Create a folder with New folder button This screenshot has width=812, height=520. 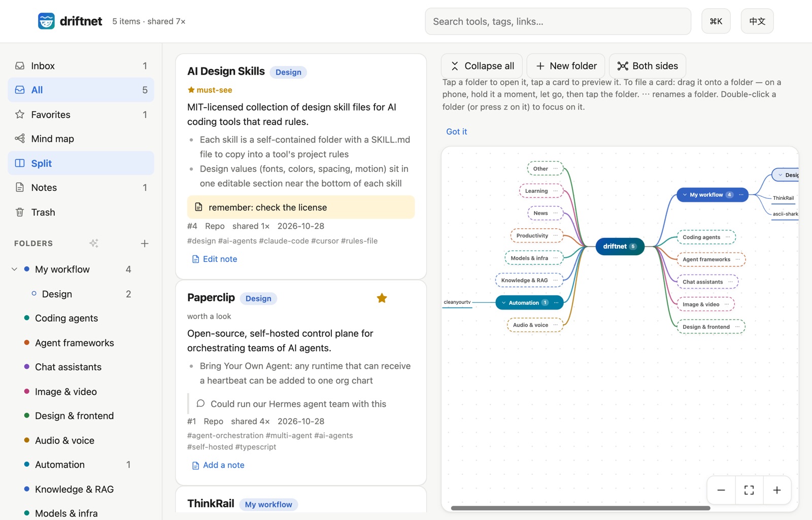(566, 66)
